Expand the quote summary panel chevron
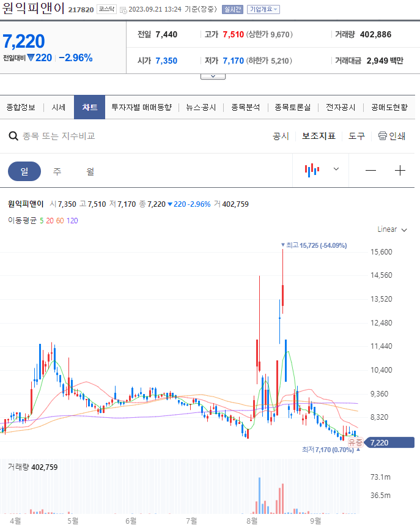 213,76
